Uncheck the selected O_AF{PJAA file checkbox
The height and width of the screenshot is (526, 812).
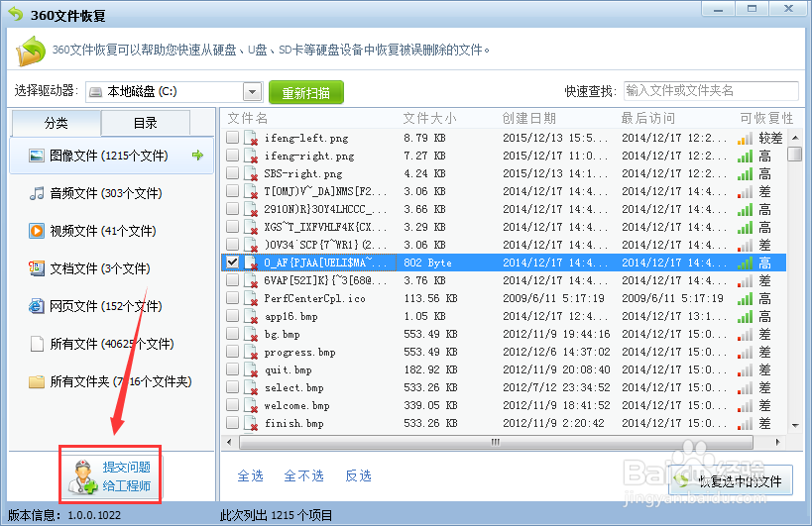233,263
